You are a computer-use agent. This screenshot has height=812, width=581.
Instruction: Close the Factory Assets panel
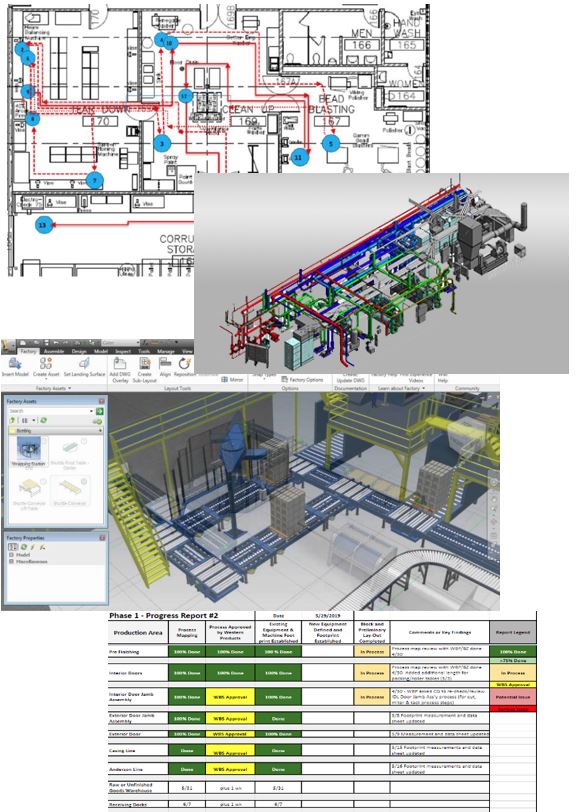tap(101, 401)
